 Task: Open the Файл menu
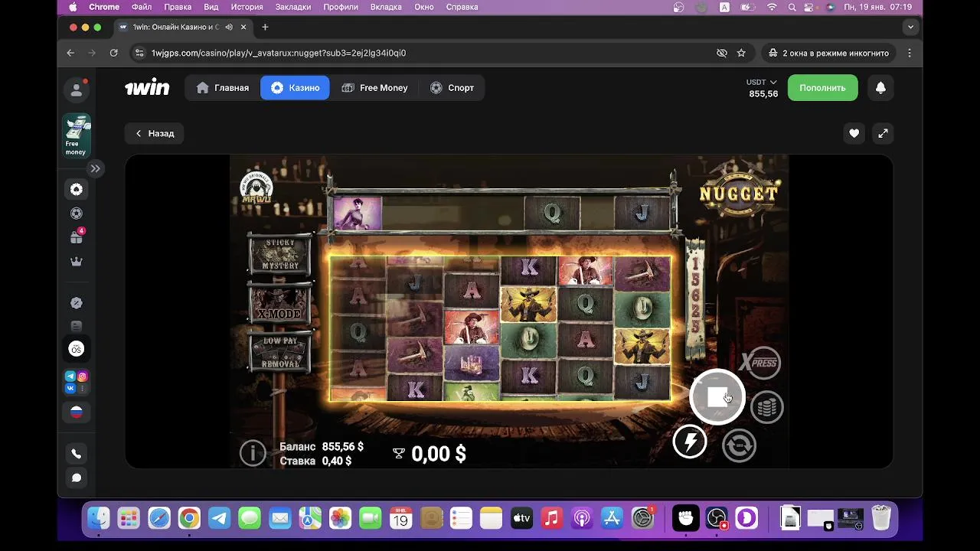pyautogui.click(x=142, y=7)
